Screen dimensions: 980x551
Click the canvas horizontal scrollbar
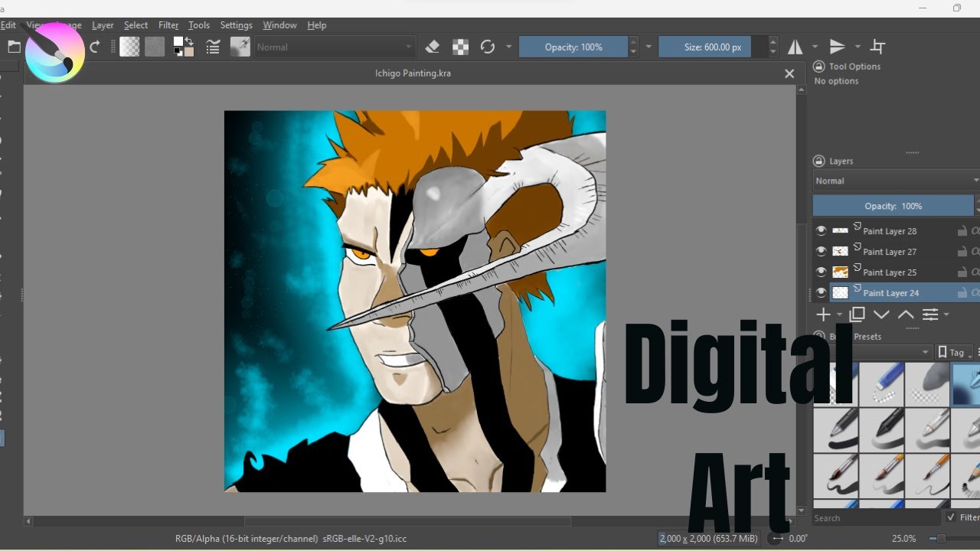(x=407, y=522)
